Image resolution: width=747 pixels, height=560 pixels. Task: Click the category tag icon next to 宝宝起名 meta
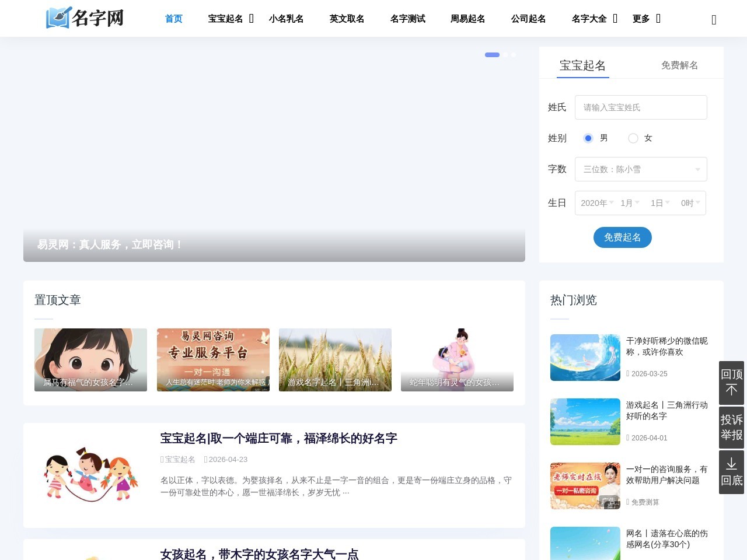click(x=162, y=460)
